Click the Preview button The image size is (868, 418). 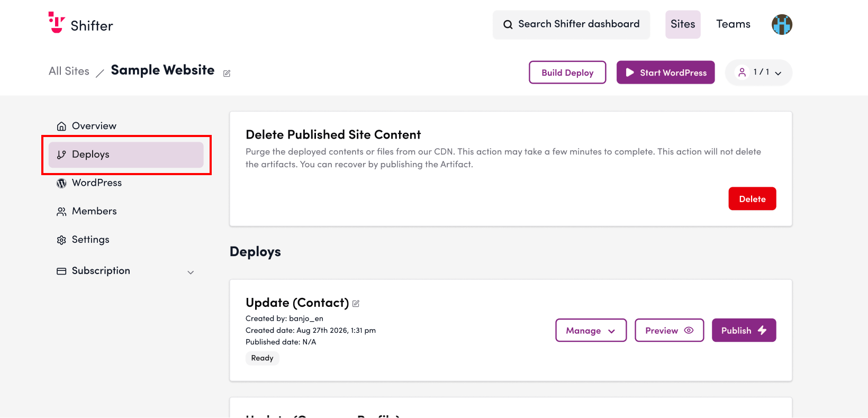(669, 330)
